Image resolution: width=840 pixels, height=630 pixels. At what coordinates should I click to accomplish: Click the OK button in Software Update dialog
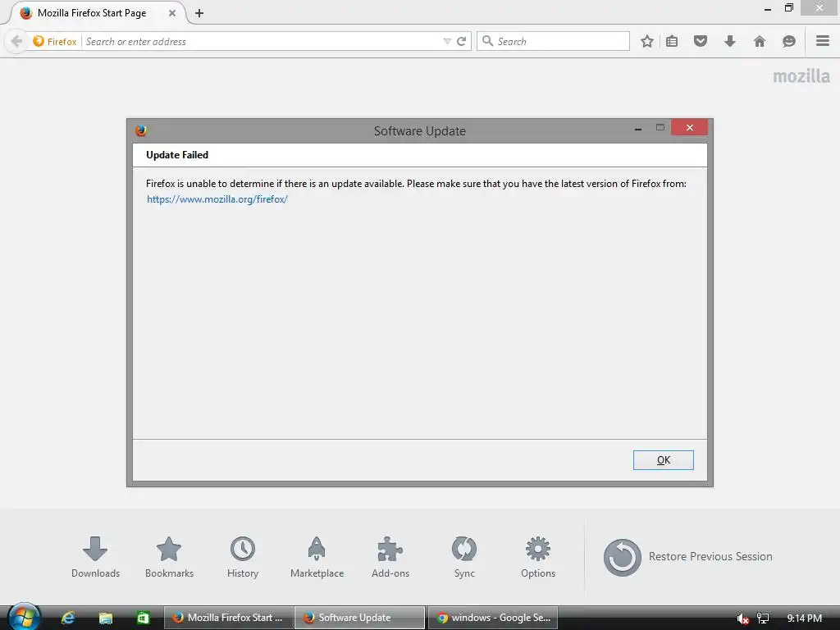tap(663, 460)
